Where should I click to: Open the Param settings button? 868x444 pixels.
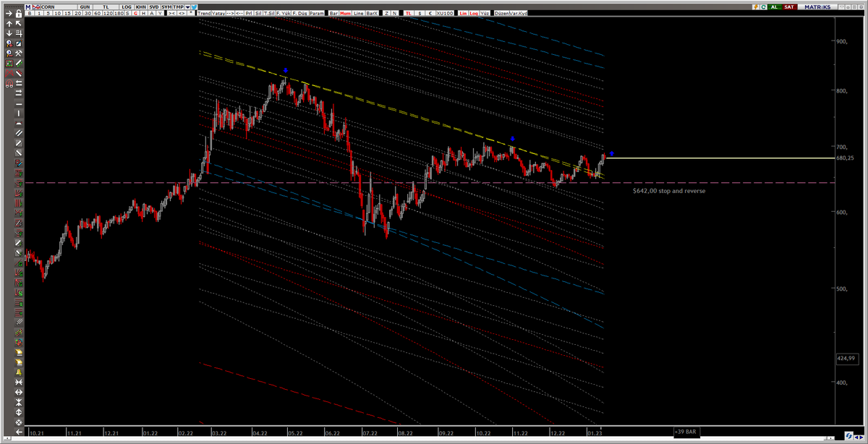click(317, 14)
